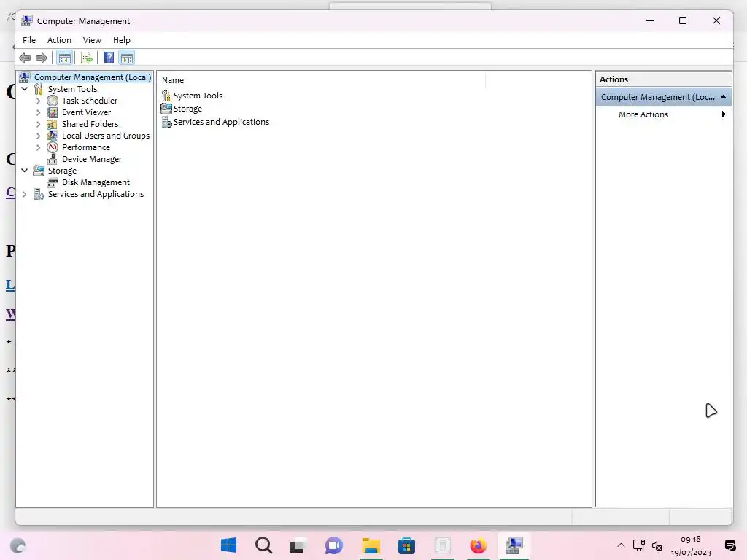
Task: Select Task Scheduler in the tree
Action: coord(90,101)
